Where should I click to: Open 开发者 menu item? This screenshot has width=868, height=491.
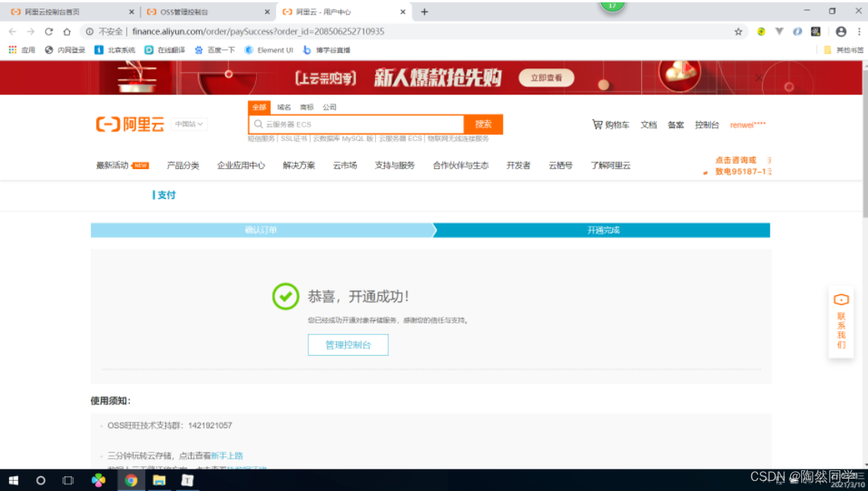(x=518, y=165)
